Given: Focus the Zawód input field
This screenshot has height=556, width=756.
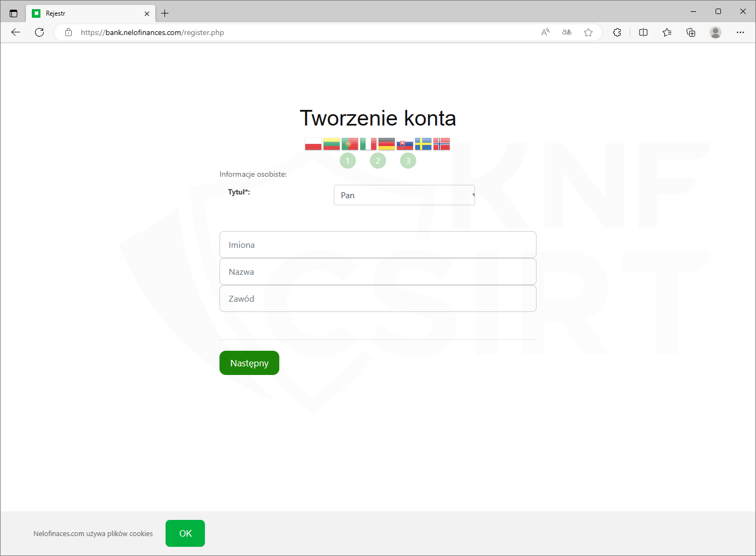Looking at the screenshot, I should [x=377, y=298].
